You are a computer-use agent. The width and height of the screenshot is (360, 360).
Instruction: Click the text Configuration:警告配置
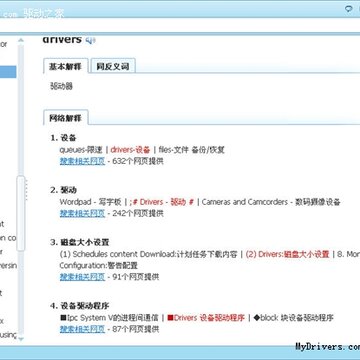point(99,266)
